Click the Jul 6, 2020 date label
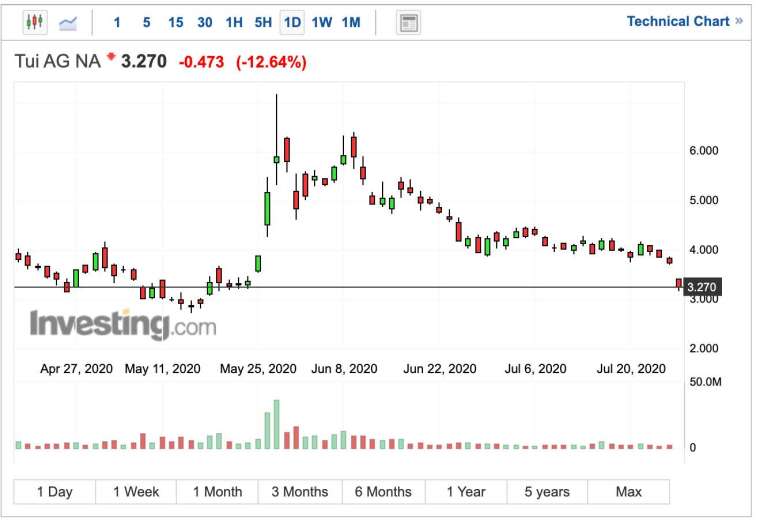 [x=536, y=369]
